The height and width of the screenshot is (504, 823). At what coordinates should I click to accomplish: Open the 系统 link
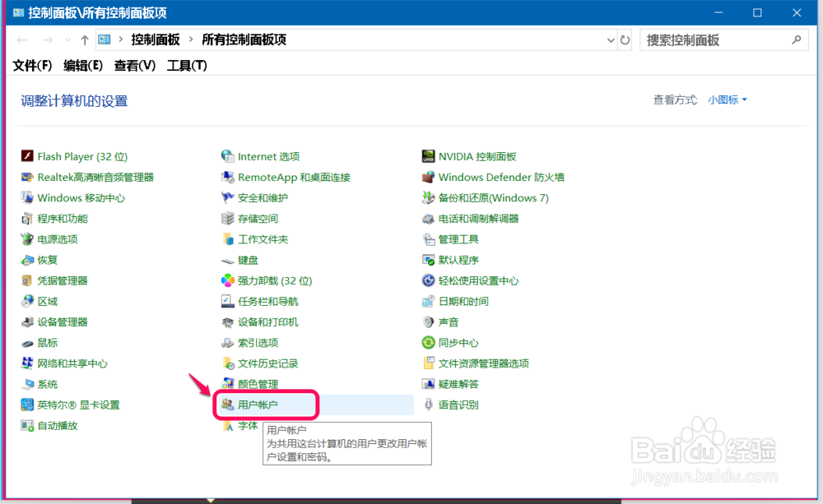pyautogui.click(x=47, y=385)
